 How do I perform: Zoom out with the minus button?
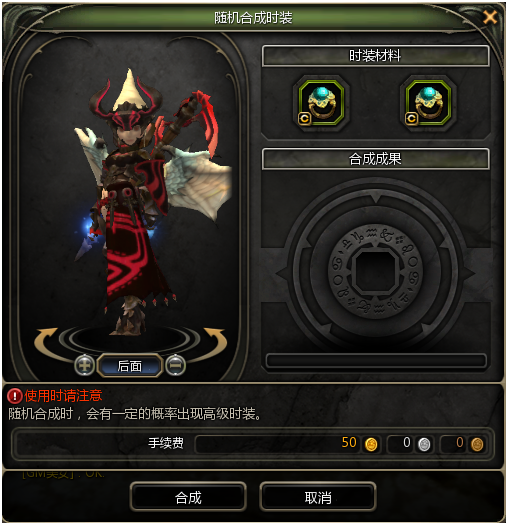pos(175,365)
